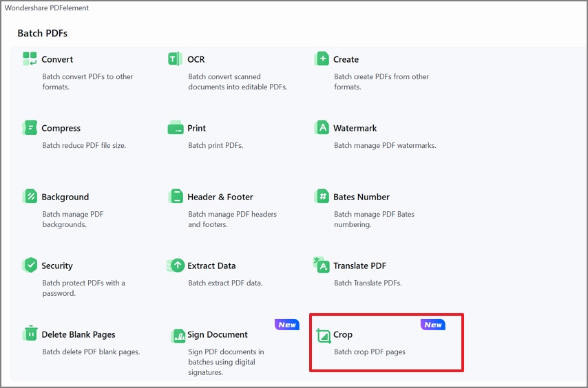Click 'Sign PDF documents in batches' description
Viewport: 588px width, 388px height.
point(226,362)
